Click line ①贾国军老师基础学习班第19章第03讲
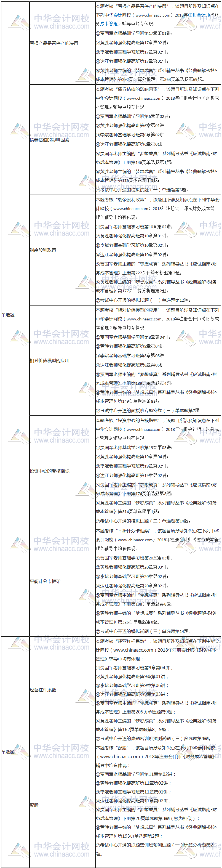The width and height of the screenshot is (222, 868). 134,447
